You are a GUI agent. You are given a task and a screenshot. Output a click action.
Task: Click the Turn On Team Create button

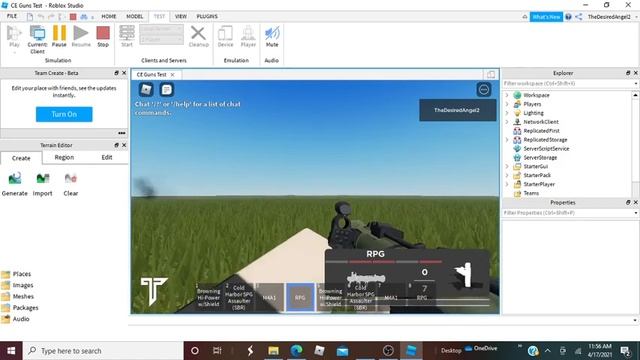[x=64, y=114]
